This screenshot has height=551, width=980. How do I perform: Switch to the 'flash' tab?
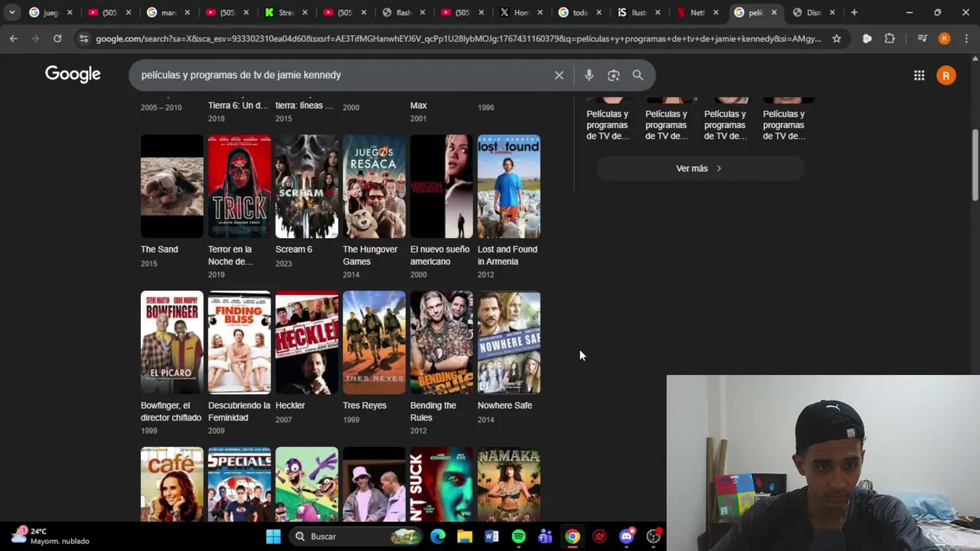pos(403,12)
